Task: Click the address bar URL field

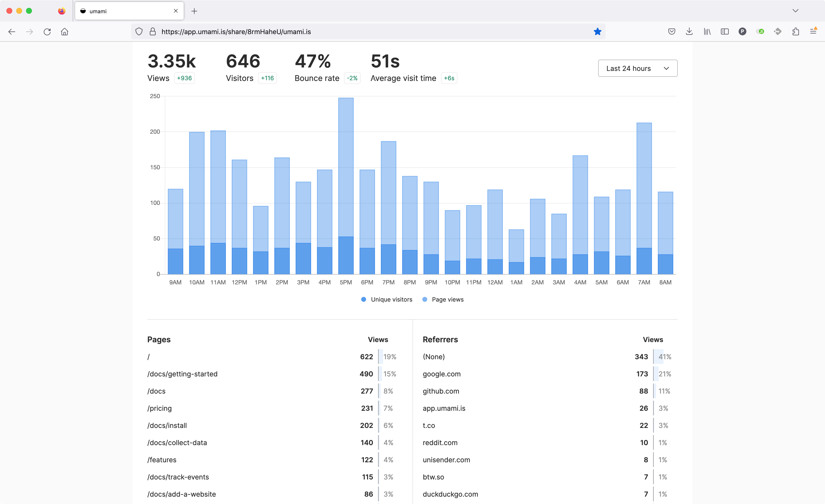Action: 368,31
